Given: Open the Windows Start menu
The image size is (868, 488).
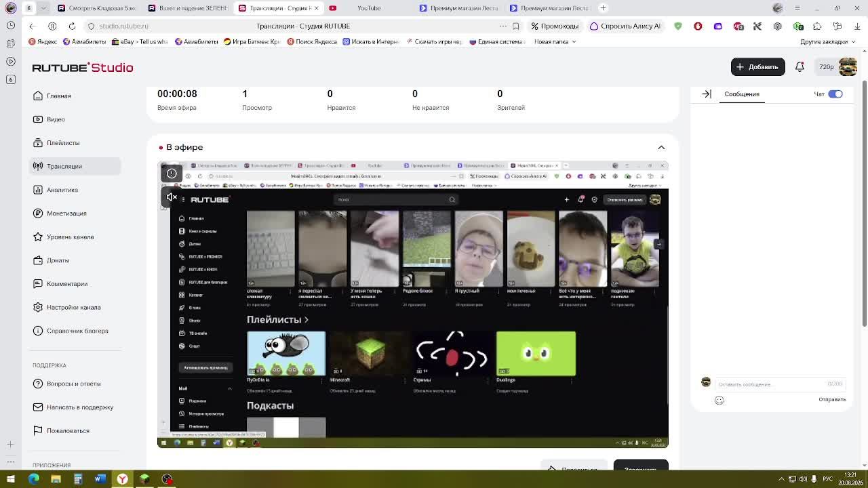Looking at the screenshot, I should (x=11, y=479).
